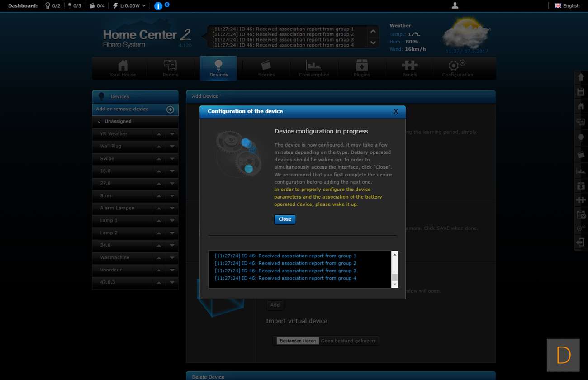This screenshot has height=380, width=588.
Task: Select the Devices tab
Action: [x=218, y=68]
